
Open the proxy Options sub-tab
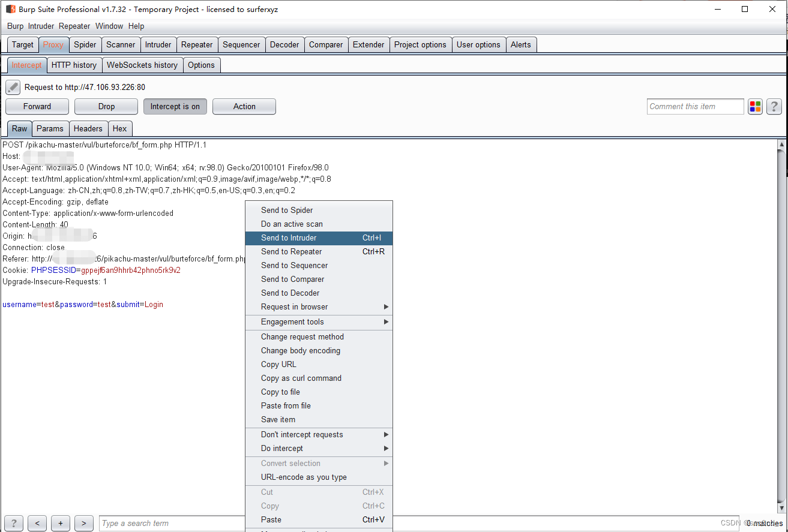coord(201,65)
